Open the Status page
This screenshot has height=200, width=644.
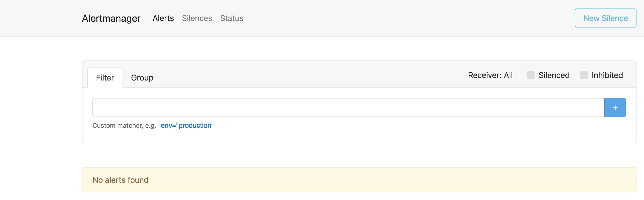click(x=232, y=18)
